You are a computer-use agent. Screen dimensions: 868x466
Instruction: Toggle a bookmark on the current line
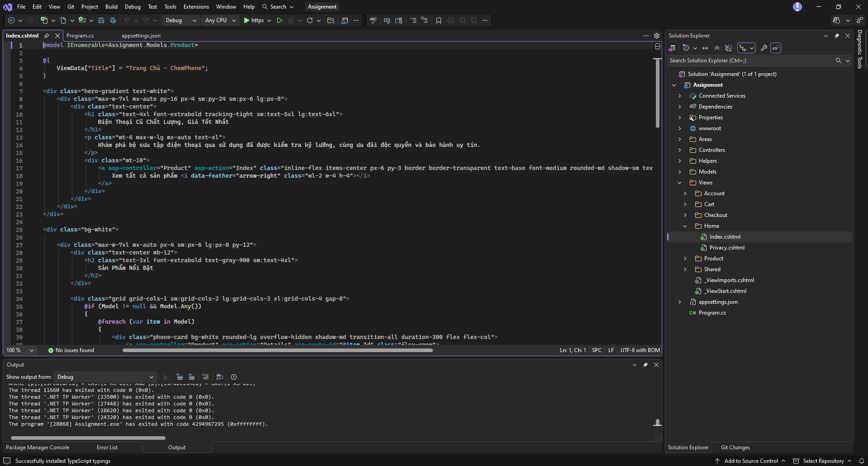[438, 20]
